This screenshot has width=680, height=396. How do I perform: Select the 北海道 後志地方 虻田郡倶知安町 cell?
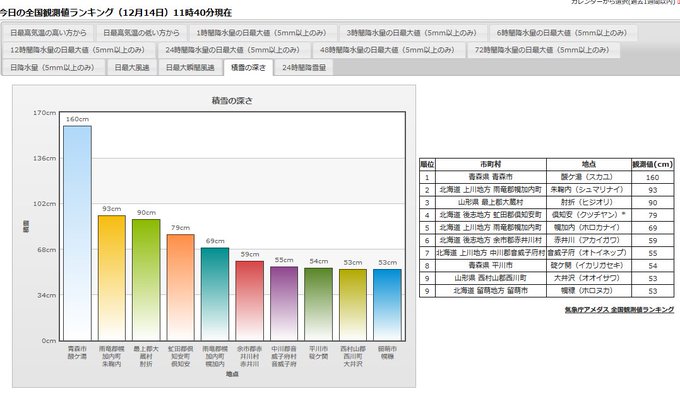(490, 215)
